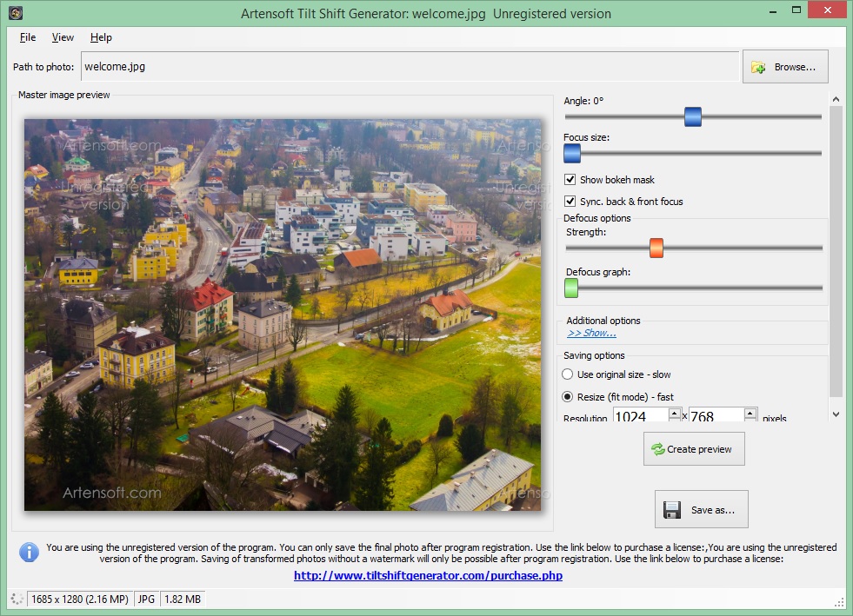This screenshot has width=853, height=616.
Task: Open the View menu
Action: coord(62,37)
